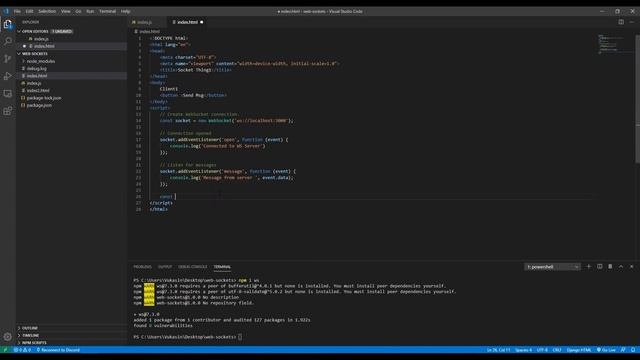Open the Go menu
This screenshot has height=360, width=640.
(x=78, y=11)
